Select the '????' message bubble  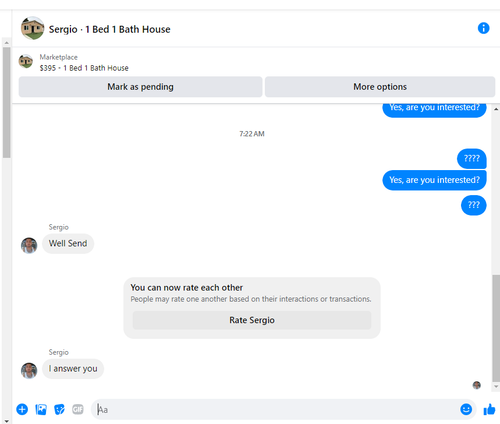tap(472, 158)
